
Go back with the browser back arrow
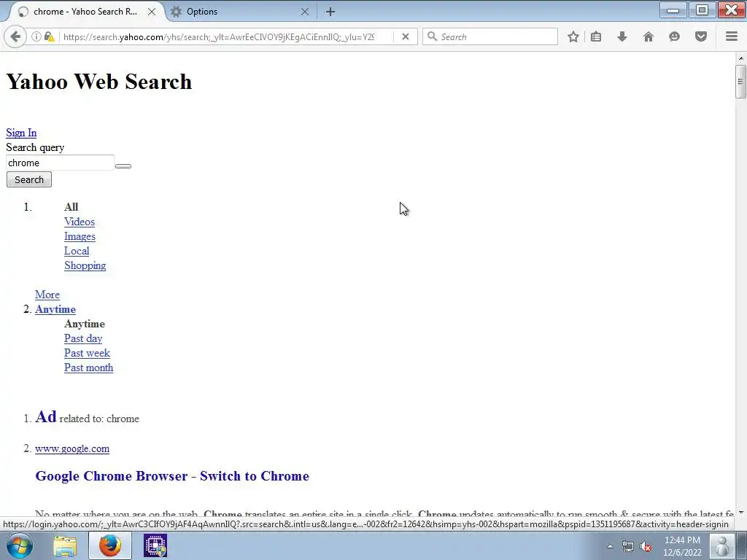click(x=16, y=36)
